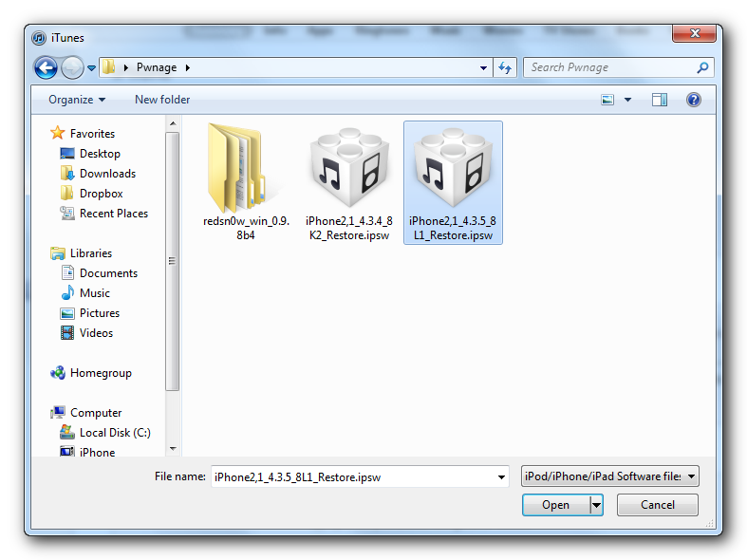Open the address bar history dropdown
This screenshot has width=747, height=560.
(x=483, y=68)
